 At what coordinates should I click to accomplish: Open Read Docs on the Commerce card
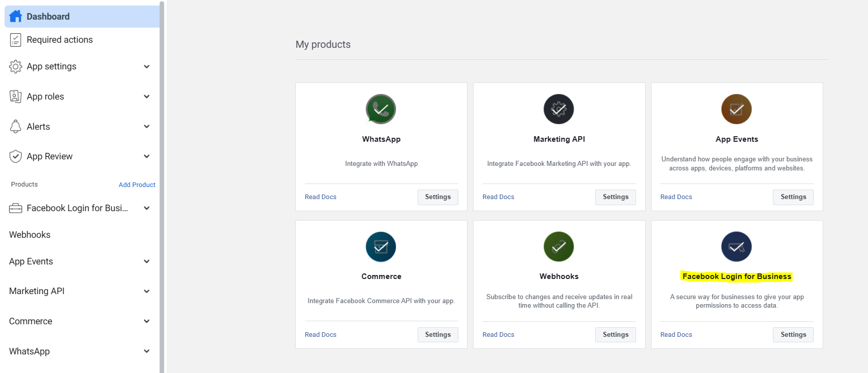tap(321, 335)
